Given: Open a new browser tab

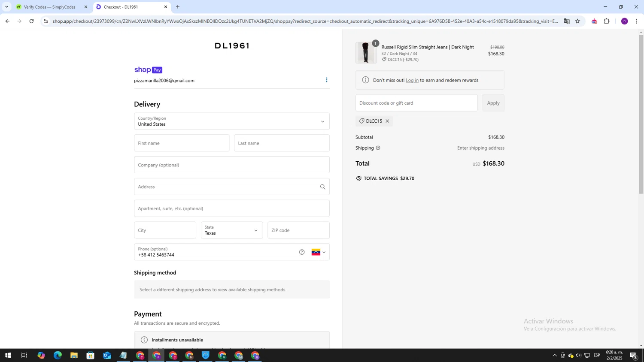Looking at the screenshot, I should coord(178,7).
